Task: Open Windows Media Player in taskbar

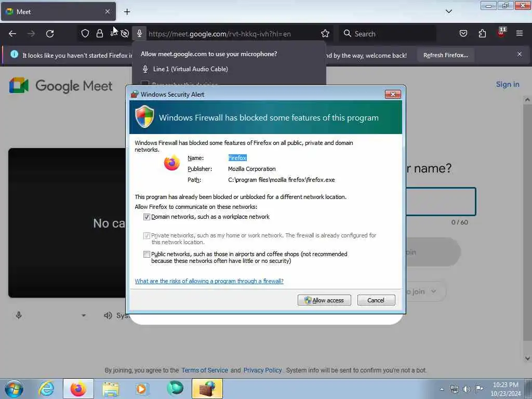Action: tap(142, 389)
